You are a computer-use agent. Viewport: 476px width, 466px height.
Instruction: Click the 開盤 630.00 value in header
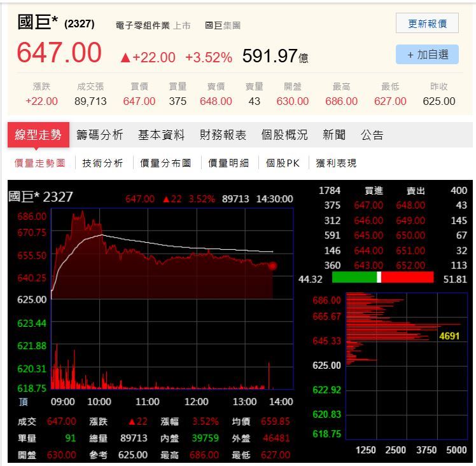[293, 101]
